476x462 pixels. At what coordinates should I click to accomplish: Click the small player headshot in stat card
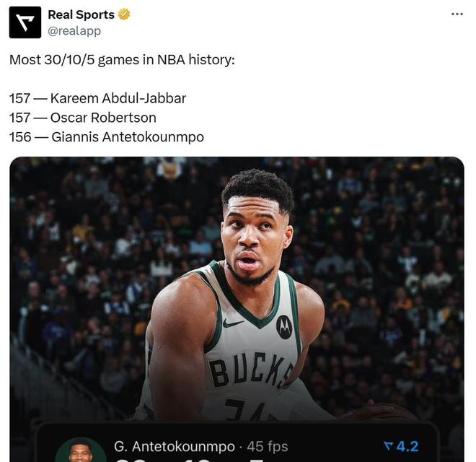click(x=81, y=450)
